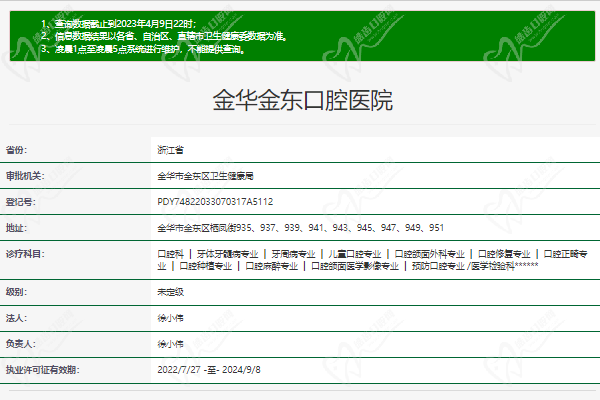
Task: Click the 金华金东口腔医院 page title
Action: [x=302, y=100]
